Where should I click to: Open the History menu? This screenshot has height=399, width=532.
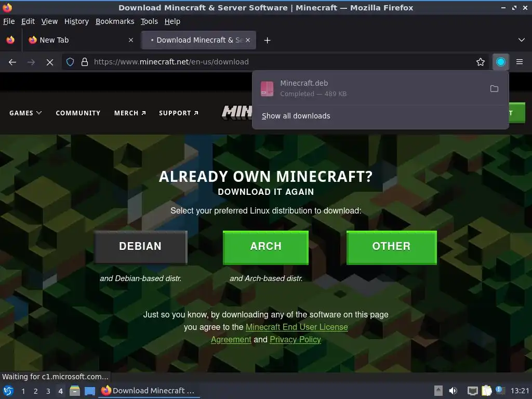76,21
